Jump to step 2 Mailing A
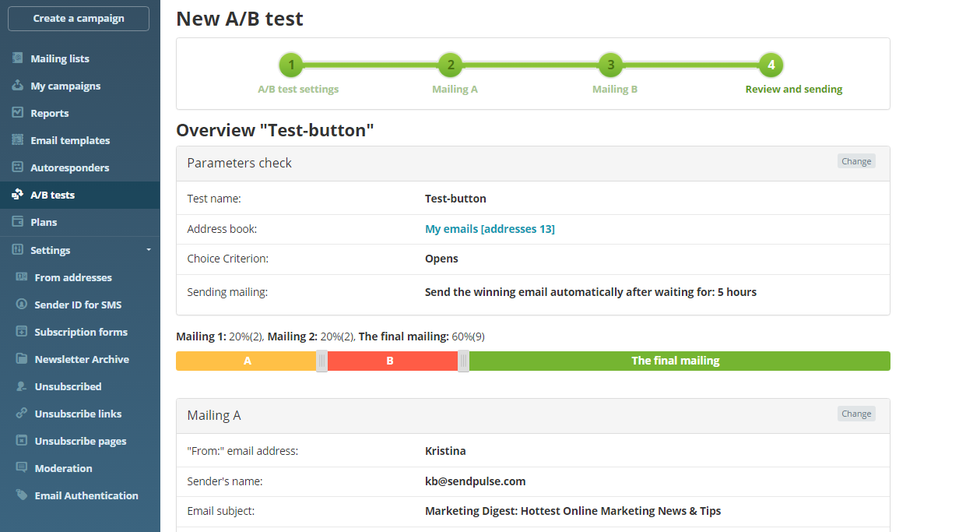Screen dimensions: 980x532 451,65
